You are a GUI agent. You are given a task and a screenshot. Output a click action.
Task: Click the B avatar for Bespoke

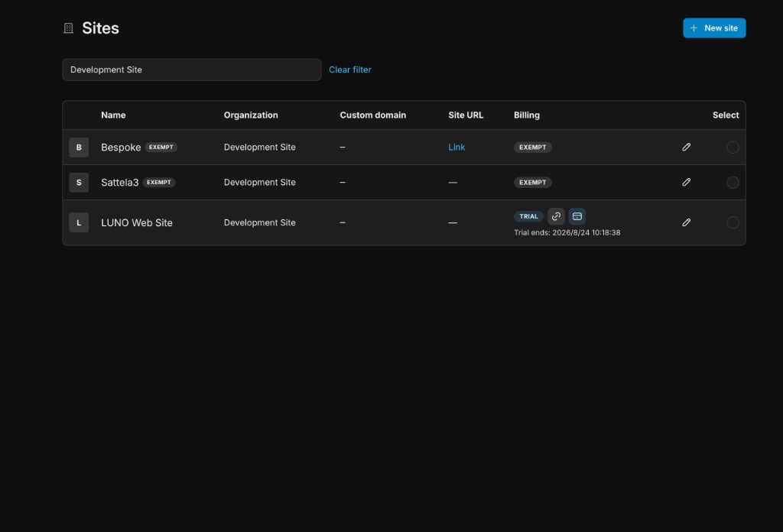coord(79,148)
